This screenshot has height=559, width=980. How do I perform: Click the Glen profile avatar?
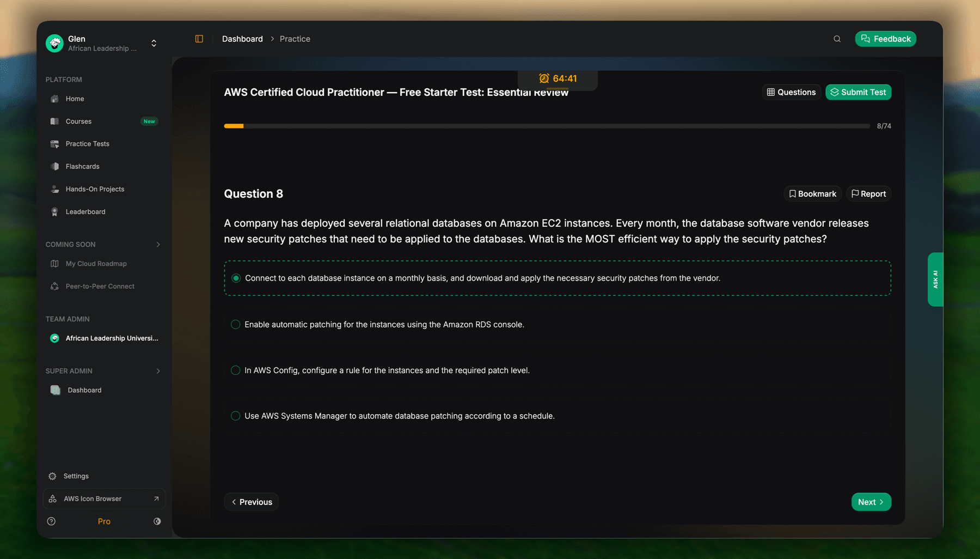54,43
